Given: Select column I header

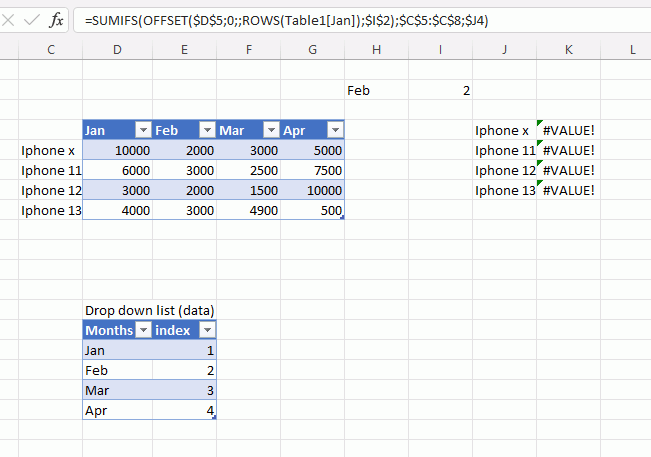Looking at the screenshot, I should (440, 50).
